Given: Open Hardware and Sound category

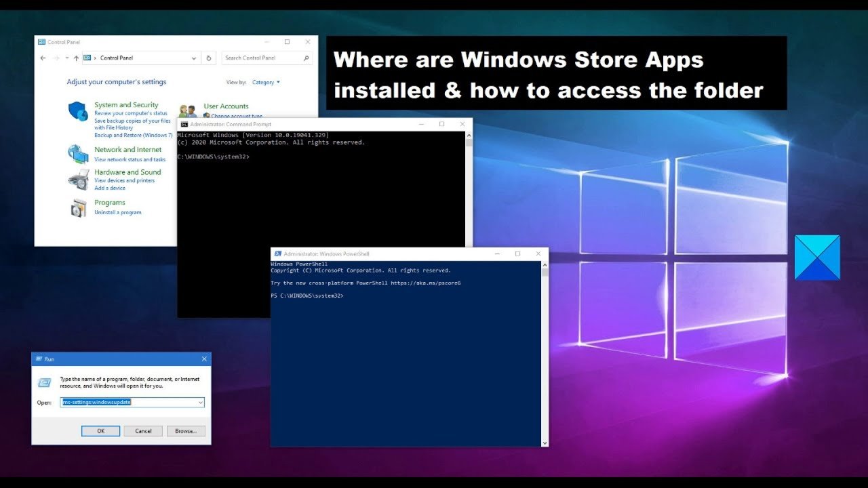Looking at the screenshot, I should 127,172.
